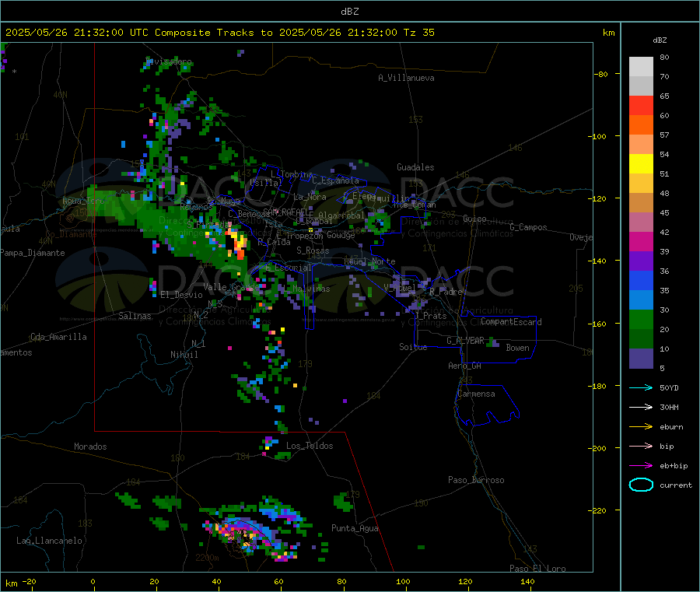
Task: Click the Lag.Llancanelo map label
Action: 49,541
